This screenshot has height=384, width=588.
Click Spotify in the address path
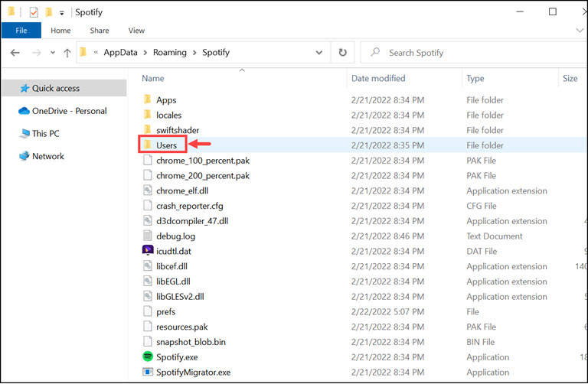(x=216, y=53)
